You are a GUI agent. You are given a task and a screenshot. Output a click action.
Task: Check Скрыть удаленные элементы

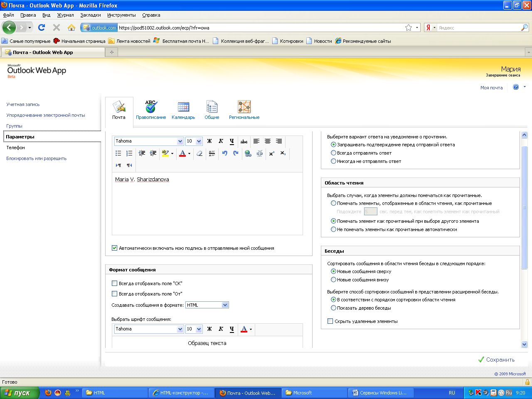pyautogui.click(x=330, y=321)
